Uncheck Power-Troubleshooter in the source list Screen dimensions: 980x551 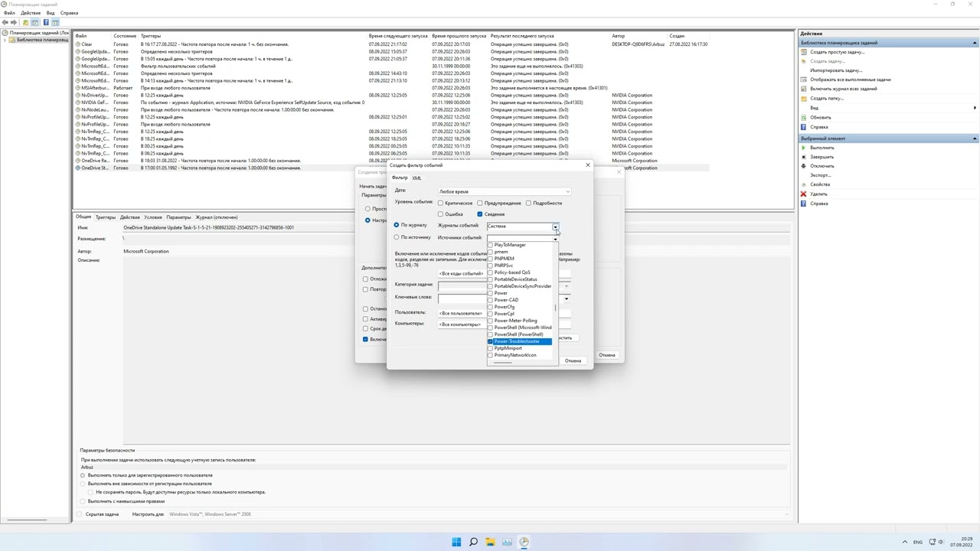coord(491,341)
